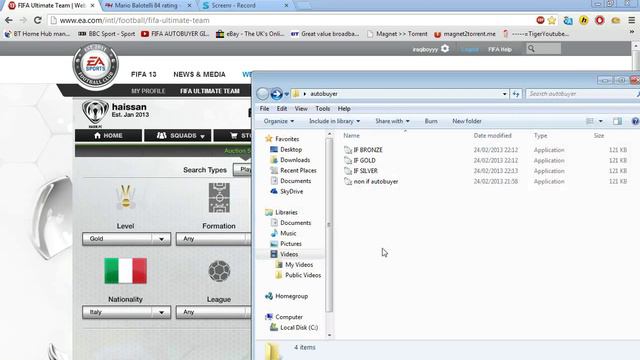Viewport: 640px width, 360px height.
Task: Select the IF GOLD application file
Action: point(360,160)
